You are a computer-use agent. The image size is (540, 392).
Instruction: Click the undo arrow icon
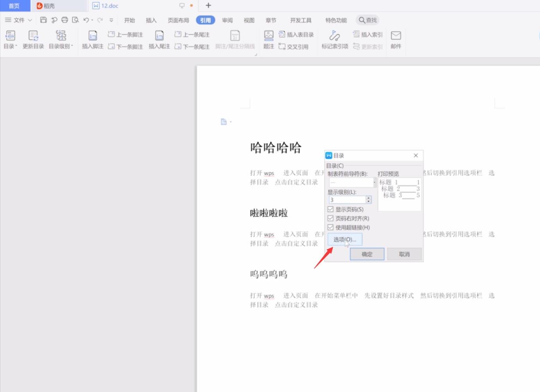click(86, 20)
